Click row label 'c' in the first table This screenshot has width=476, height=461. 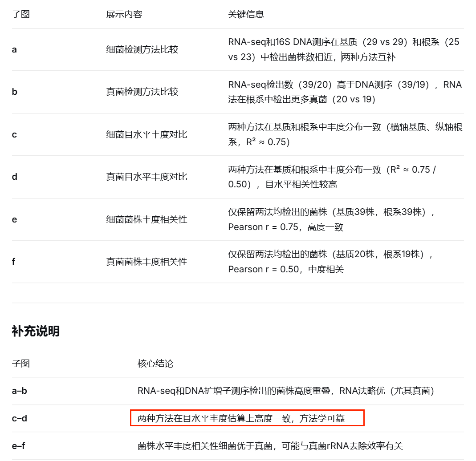pyautogui.click(x=14, y=134)
